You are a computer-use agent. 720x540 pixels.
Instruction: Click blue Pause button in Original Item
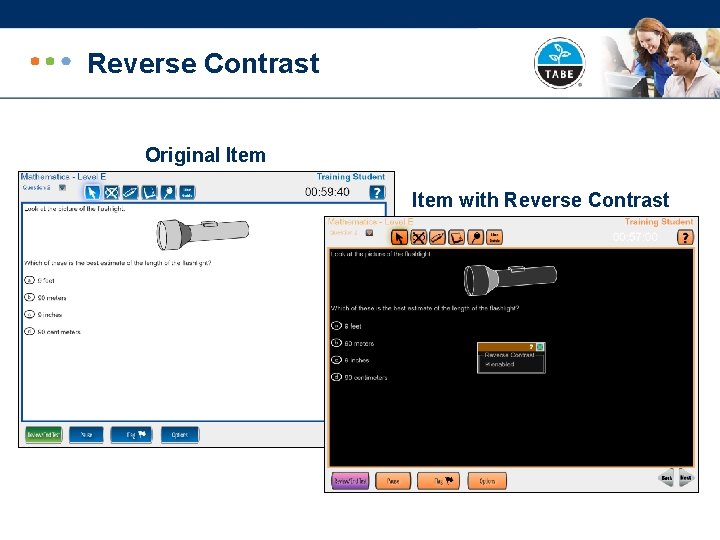[86, 434]
